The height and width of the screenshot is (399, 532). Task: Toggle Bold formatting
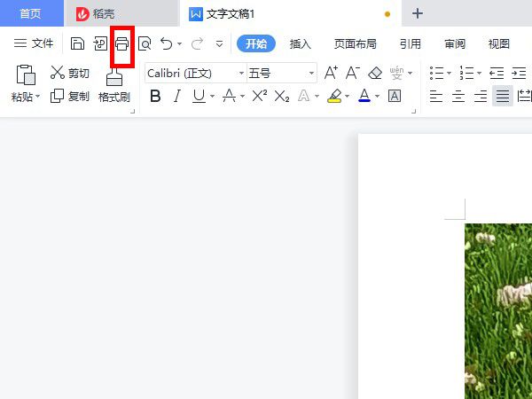155,96
